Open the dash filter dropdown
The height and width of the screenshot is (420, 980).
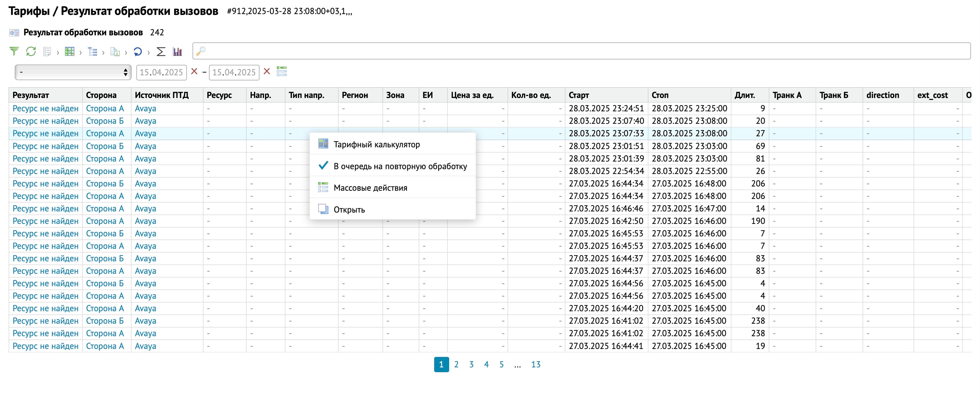pyautogui.click(x=73, y=72)
